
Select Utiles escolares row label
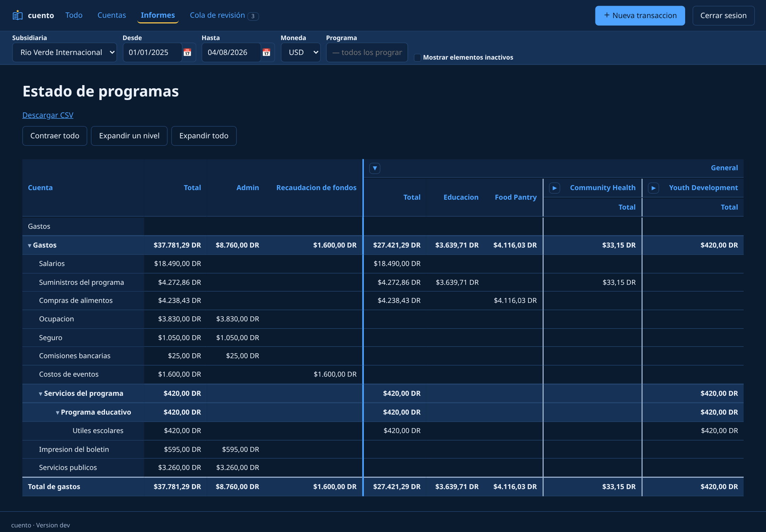[98, 431]
